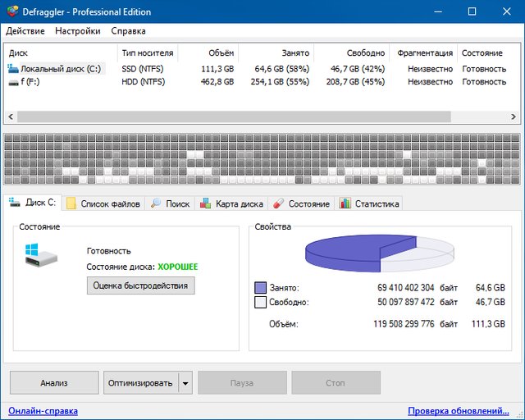Click the statistics tab chart icon
Screen dimensions: 525x420
(345, 203)
